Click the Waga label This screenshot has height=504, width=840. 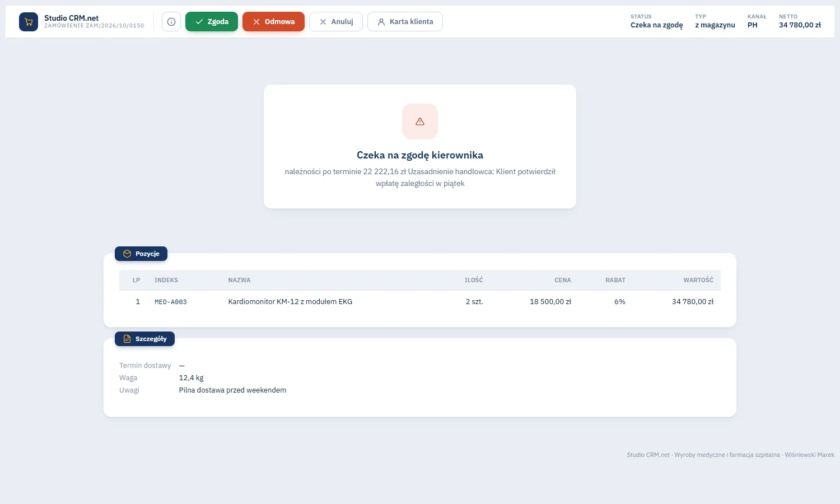click(128, 378)
